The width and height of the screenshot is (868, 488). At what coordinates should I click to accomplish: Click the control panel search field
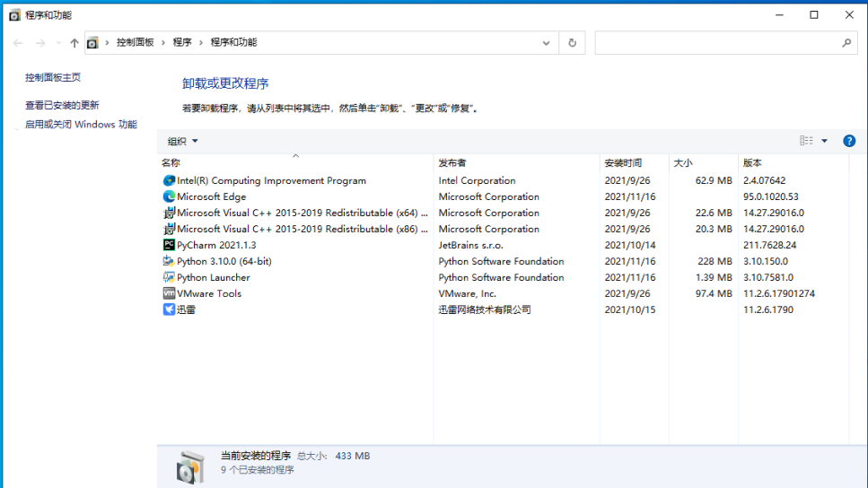(726, 42)
